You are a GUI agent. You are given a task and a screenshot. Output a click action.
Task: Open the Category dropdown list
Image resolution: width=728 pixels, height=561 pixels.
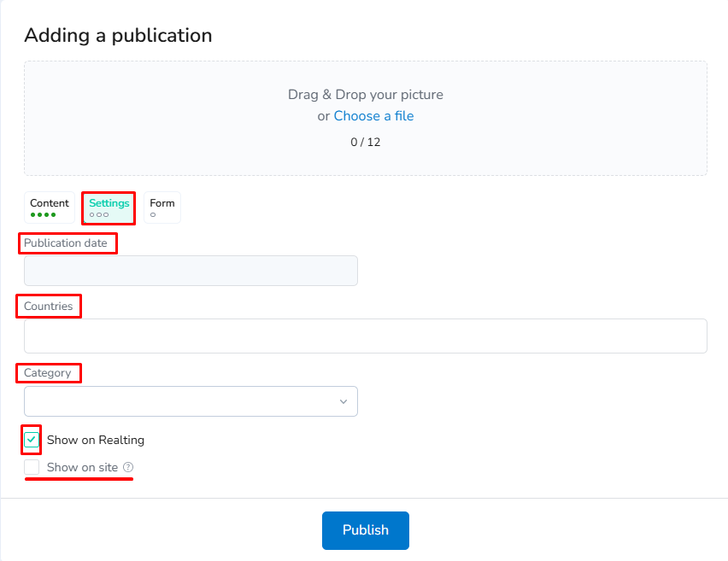click(x=191, y=401)
